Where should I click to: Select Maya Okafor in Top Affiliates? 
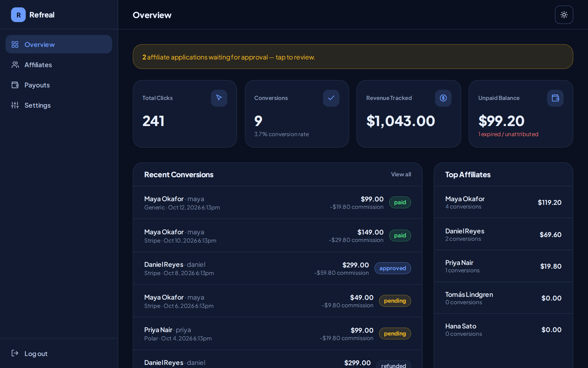pos(503,202)
